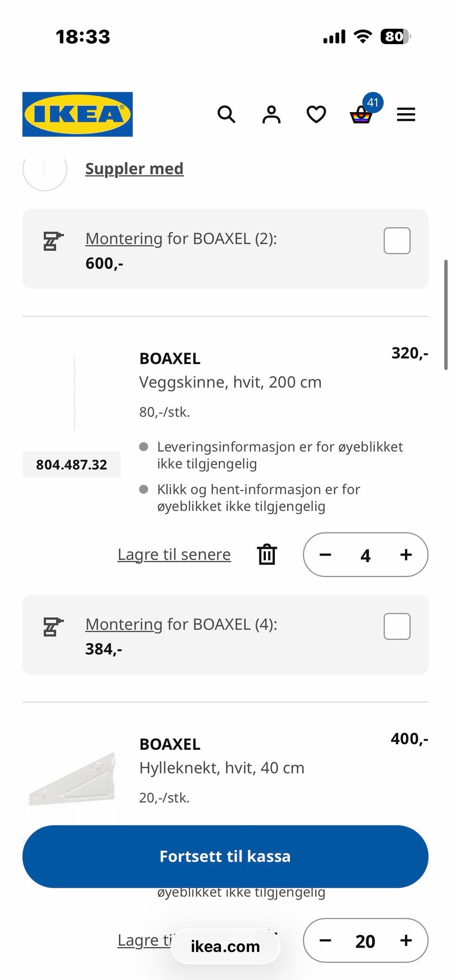Decrease Veggskinne quantity with minus button
Viewport: 451px width, 980px height.
326,555
